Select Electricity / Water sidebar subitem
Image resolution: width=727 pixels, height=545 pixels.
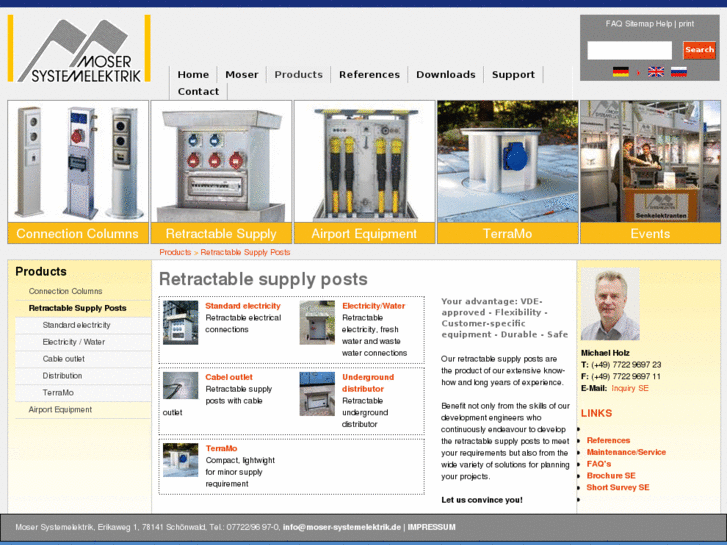coord(74,342)
